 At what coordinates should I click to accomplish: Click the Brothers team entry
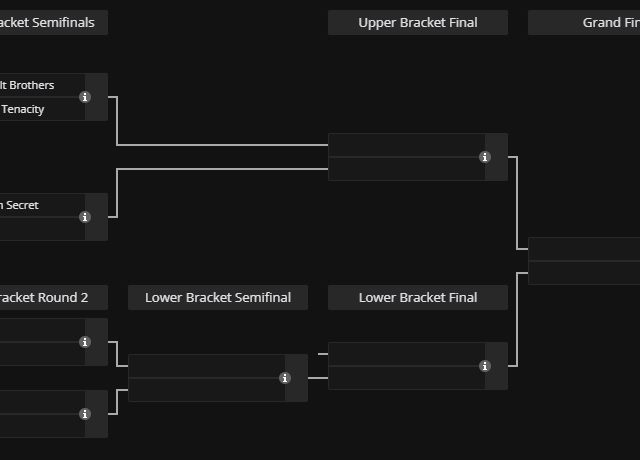click(35, 85)
